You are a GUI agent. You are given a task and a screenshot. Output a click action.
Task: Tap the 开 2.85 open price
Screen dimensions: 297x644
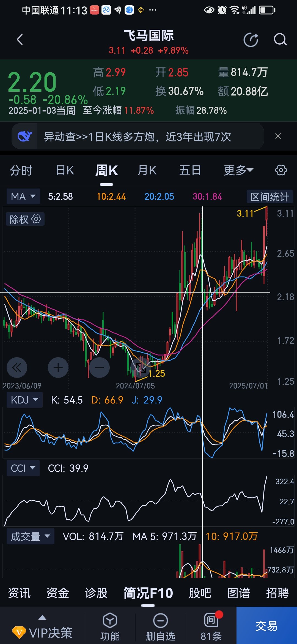[172, 73]
